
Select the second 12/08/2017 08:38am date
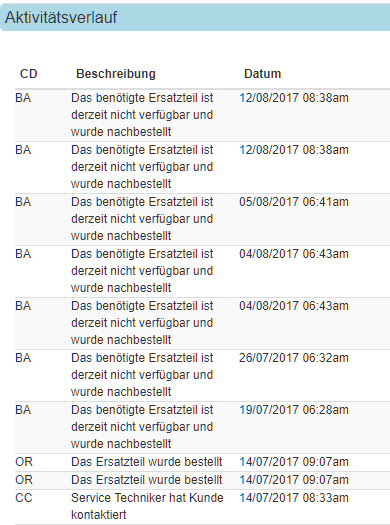[294, 150]
